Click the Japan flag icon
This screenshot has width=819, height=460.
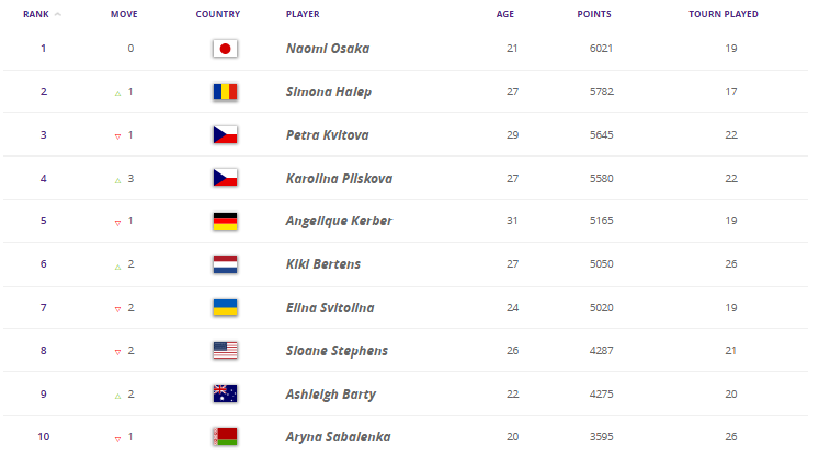click(x=225, y=49)
